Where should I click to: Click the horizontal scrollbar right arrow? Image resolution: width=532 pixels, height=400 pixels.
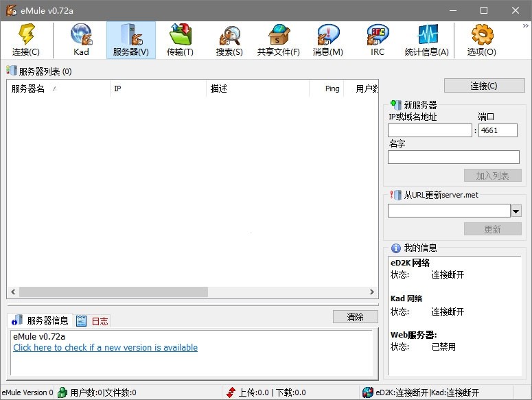372,292
